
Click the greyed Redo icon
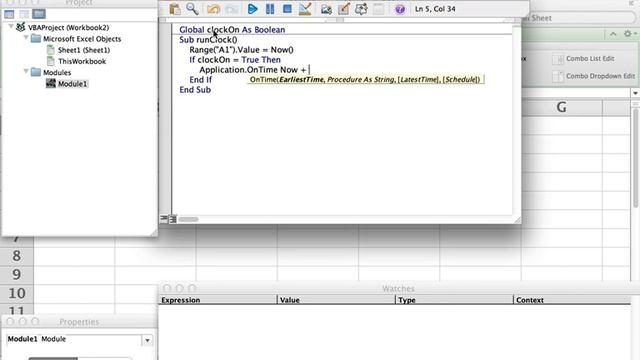coord(232,9)
